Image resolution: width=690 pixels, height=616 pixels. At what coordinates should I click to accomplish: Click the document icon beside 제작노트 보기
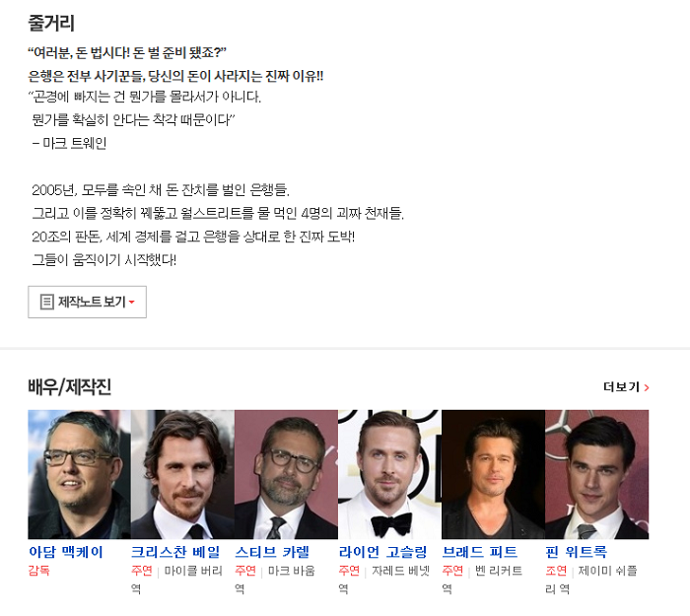tap(46, 302)
